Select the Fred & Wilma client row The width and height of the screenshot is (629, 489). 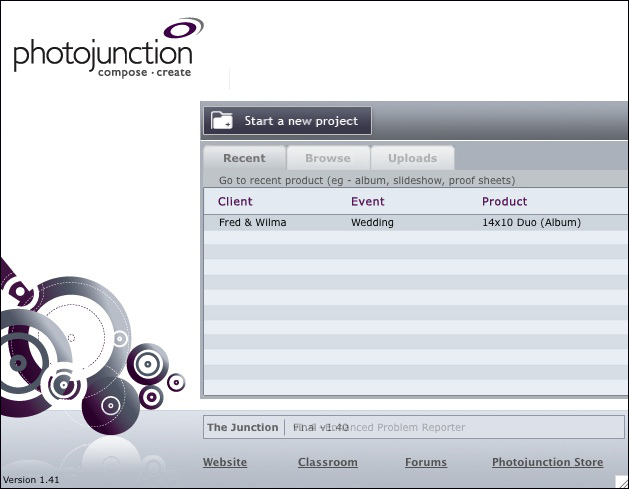coord(416,222)
